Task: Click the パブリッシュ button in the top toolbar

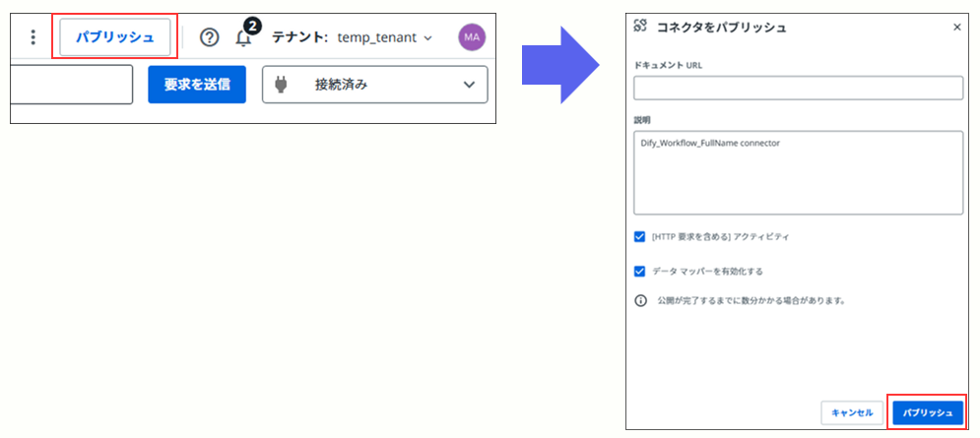Action: 115,37
